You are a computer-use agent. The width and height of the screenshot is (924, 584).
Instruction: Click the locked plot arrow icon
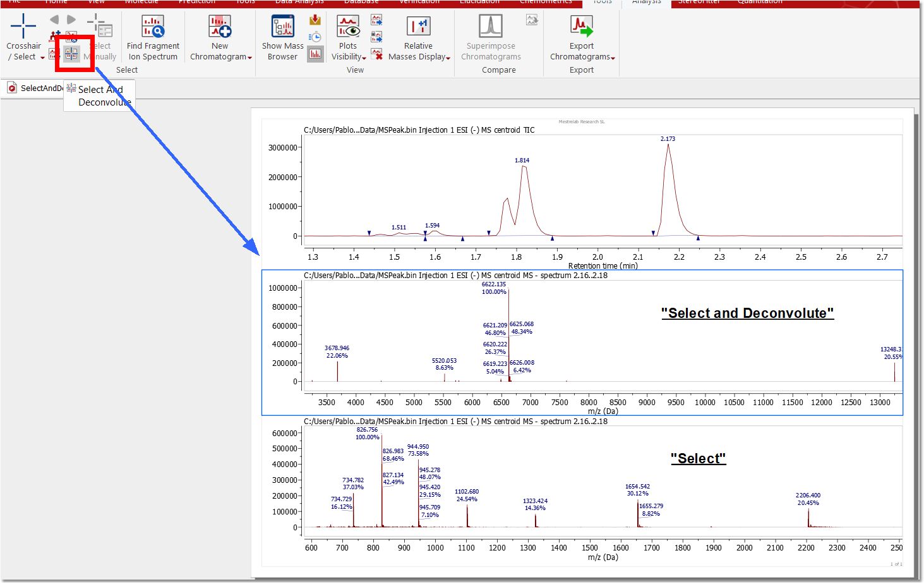377,37
